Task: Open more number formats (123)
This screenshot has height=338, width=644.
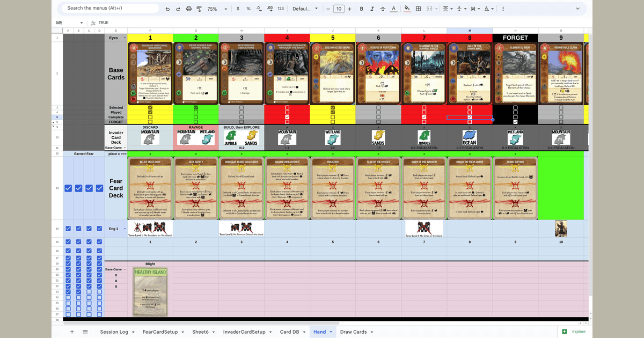Action: 281,9
